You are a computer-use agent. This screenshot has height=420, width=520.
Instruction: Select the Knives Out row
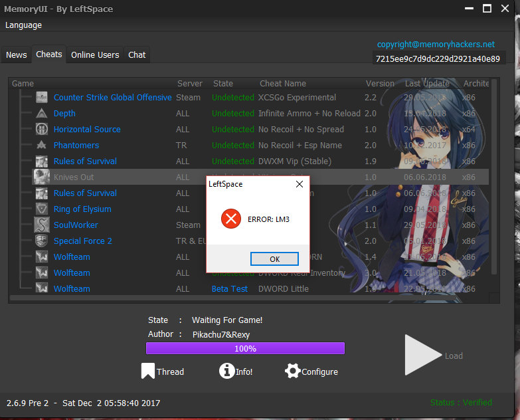point(260,177)
